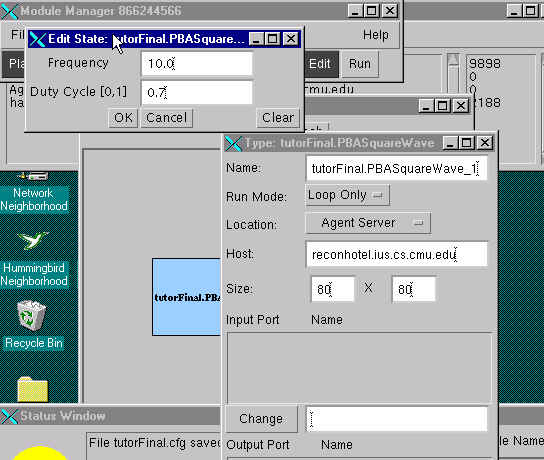544x460 pixels.
Task: Click the first Size value field
Action: (x=333, y=289)
